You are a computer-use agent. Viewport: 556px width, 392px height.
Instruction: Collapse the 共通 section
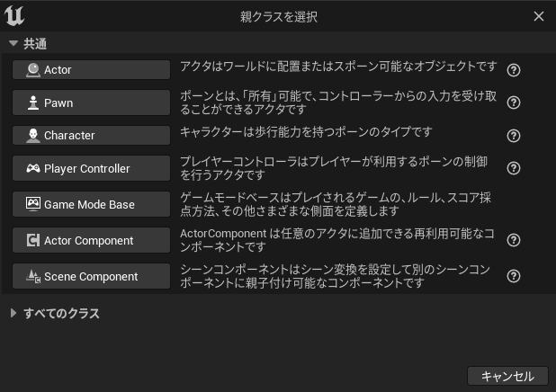click(x=13, y=43)
